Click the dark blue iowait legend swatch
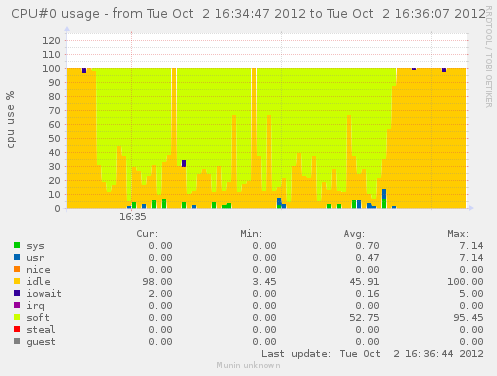This screenshot has height=376, width=497. [17, 293]
